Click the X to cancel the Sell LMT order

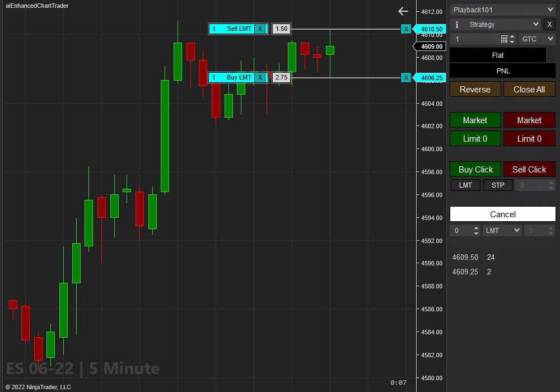[x=260, y=29]
